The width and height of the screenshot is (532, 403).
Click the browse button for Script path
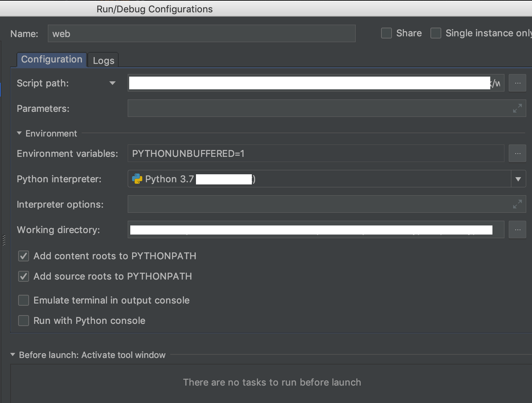[517, 83]
